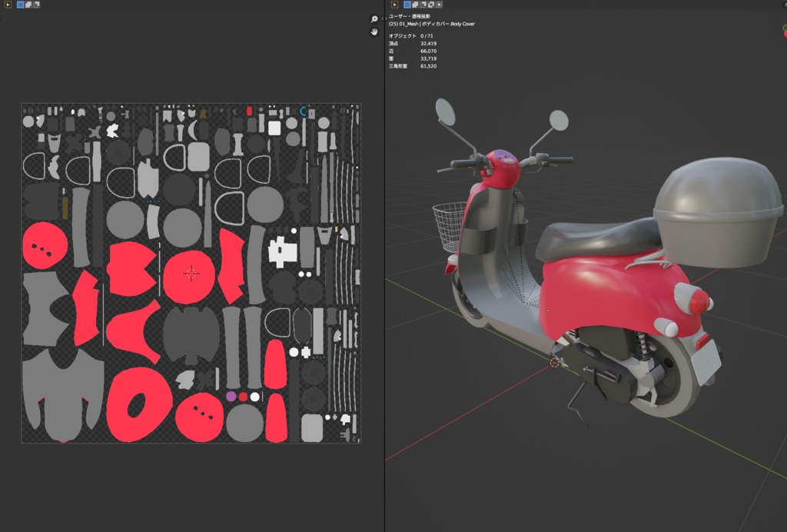
Task: Toggle region arrows between UV editor and viewport
Action: click(384, 18)
